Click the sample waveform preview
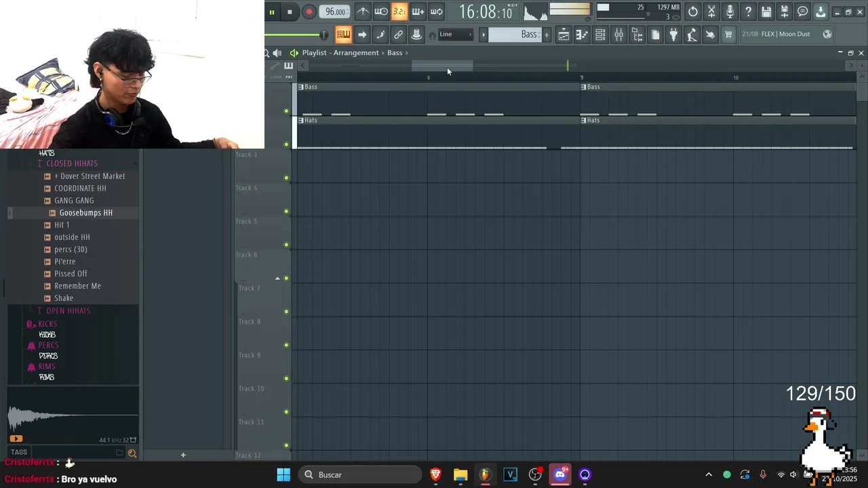The width and height of the screenshot is (868, 488). pyautogui.click(x=73, y=416)
